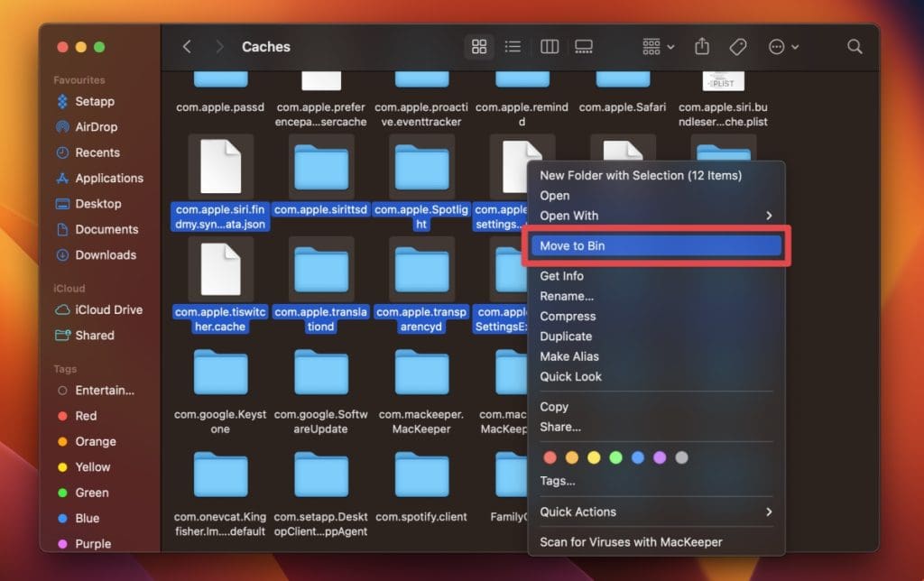Open the Finder search magnifier
This screenshot has height=581, width=924.
[855, 47]
